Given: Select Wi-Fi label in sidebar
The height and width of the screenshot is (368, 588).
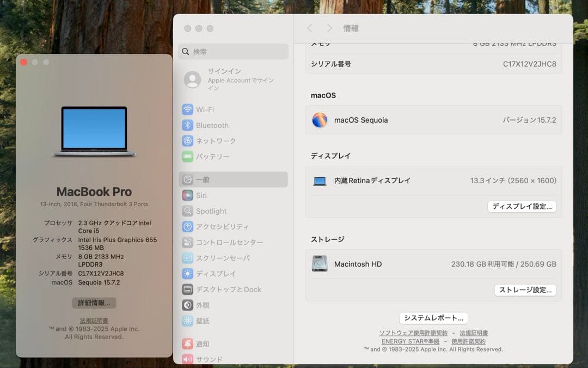Looking at the screenshot, I should 205,110.
